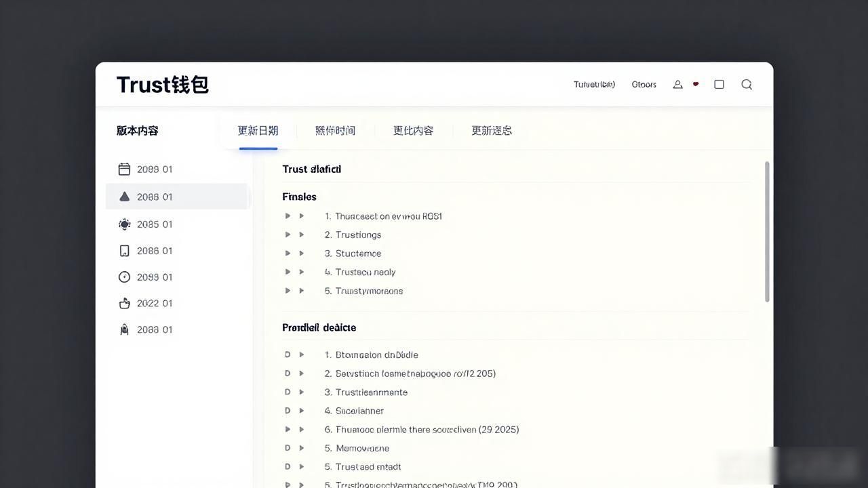Expand second triangle in the RGS1 row
The width and height of the screenshot is (868, 488).
click(302, 216)
